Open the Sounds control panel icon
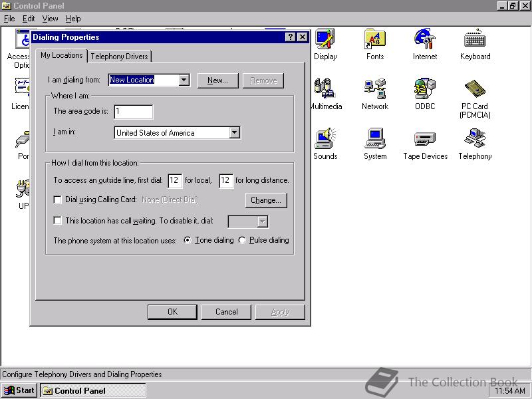 (x=325, y=144)
